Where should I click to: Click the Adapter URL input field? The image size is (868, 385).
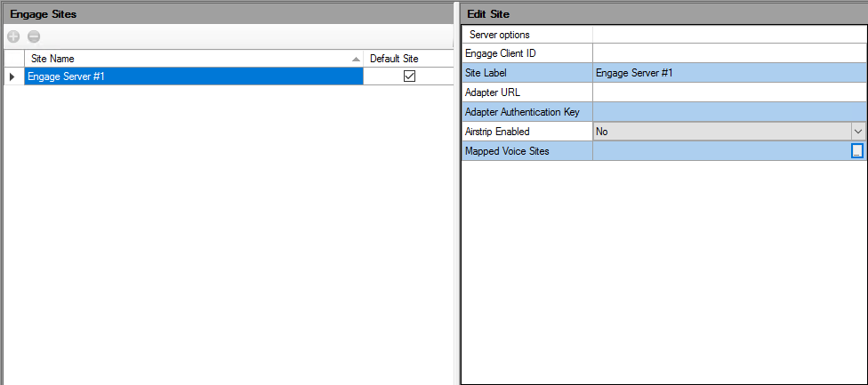[729, 92]
